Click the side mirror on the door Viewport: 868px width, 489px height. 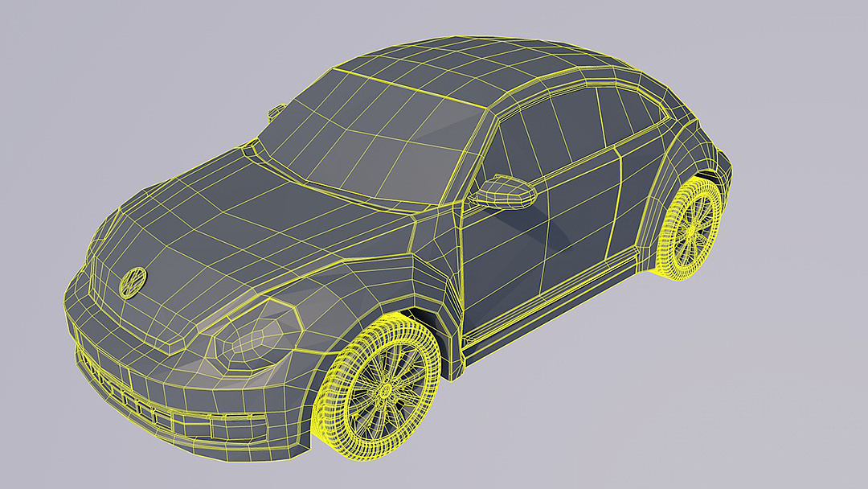[504, 191]
